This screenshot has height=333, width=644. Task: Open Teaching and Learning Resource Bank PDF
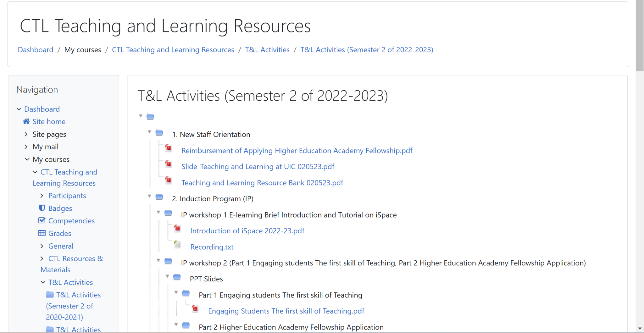[262, 183]
